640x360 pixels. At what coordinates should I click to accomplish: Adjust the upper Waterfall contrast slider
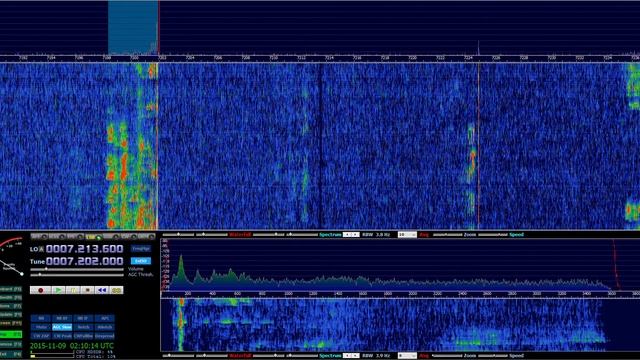tap(211, 235)
